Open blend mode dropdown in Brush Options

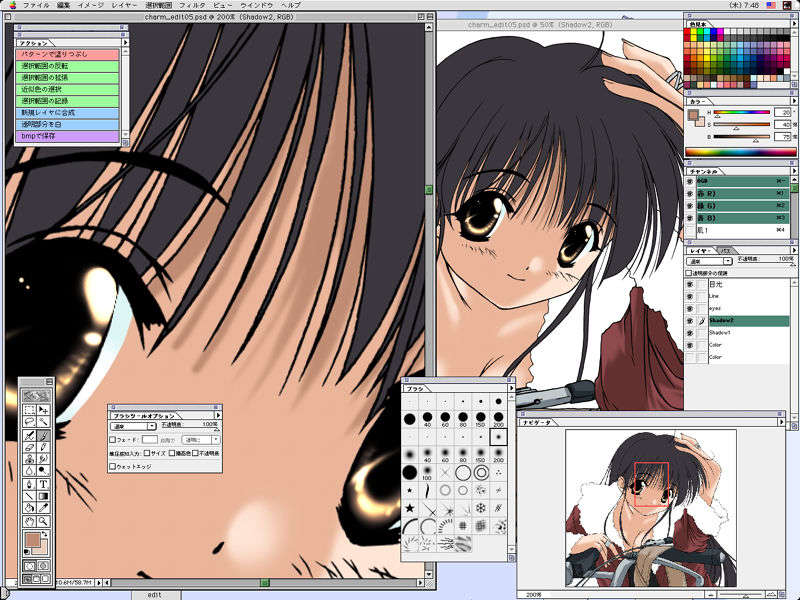click(133, 426)
